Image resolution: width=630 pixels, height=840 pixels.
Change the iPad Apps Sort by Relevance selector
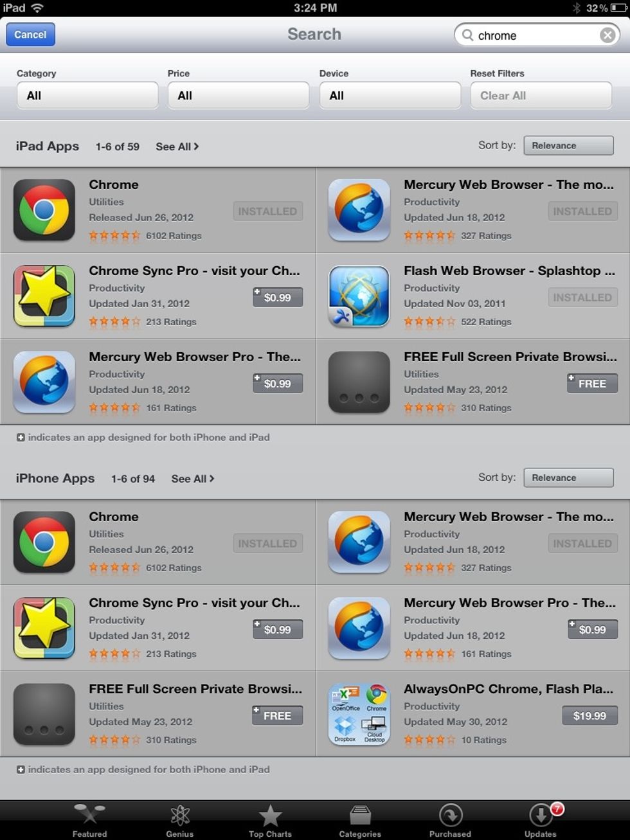[x=568, y=145]
